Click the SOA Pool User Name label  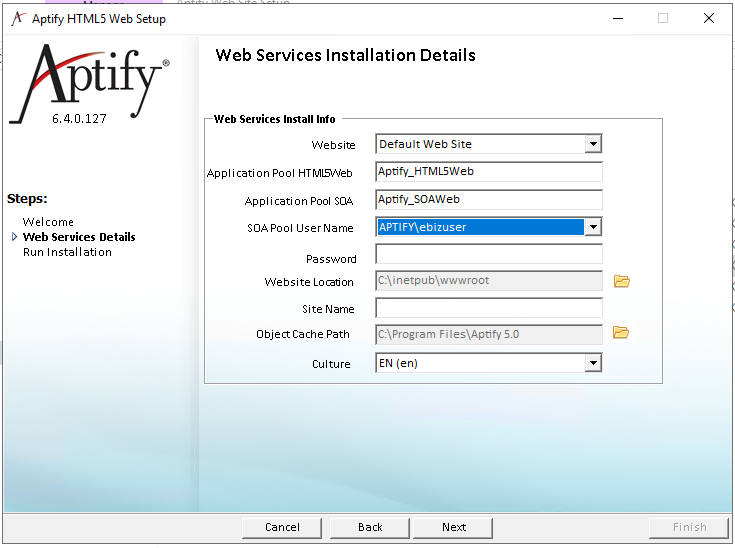tap(300, 228)
